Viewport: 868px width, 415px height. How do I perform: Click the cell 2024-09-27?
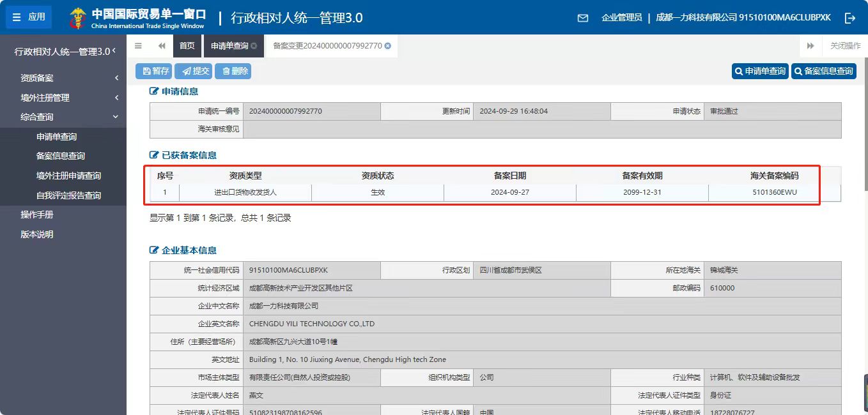pyautogui.click(x=510, y=192)
